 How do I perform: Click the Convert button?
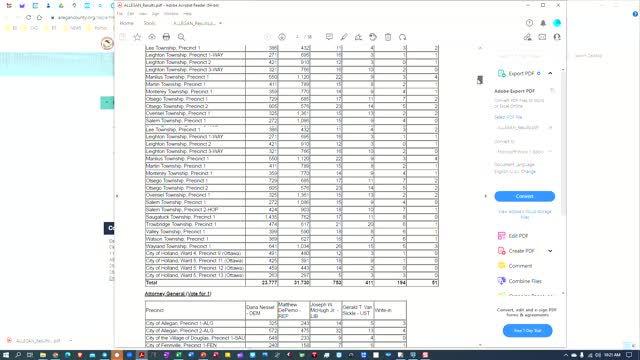(x=524, y=196)
